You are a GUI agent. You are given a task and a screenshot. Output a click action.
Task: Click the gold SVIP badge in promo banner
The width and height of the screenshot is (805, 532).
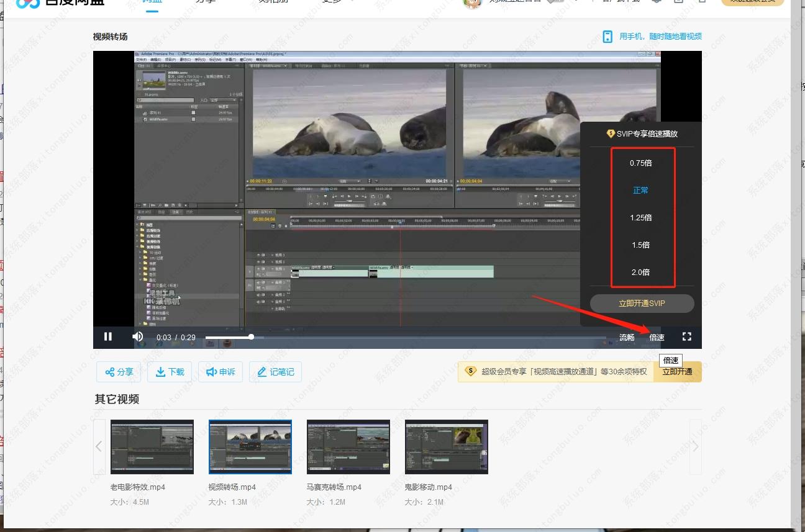pyautogui.click(x=471, y=371)
